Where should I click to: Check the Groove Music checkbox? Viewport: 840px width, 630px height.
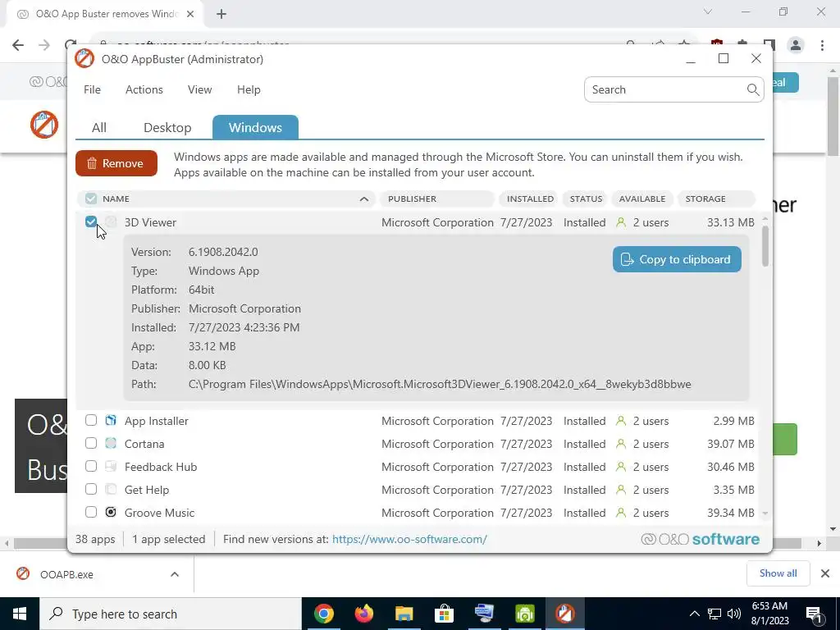pyautogui.click(x=91, y=512)
